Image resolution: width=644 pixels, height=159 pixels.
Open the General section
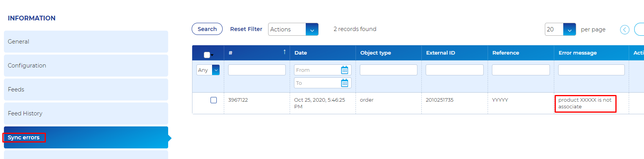pos(86,42)
